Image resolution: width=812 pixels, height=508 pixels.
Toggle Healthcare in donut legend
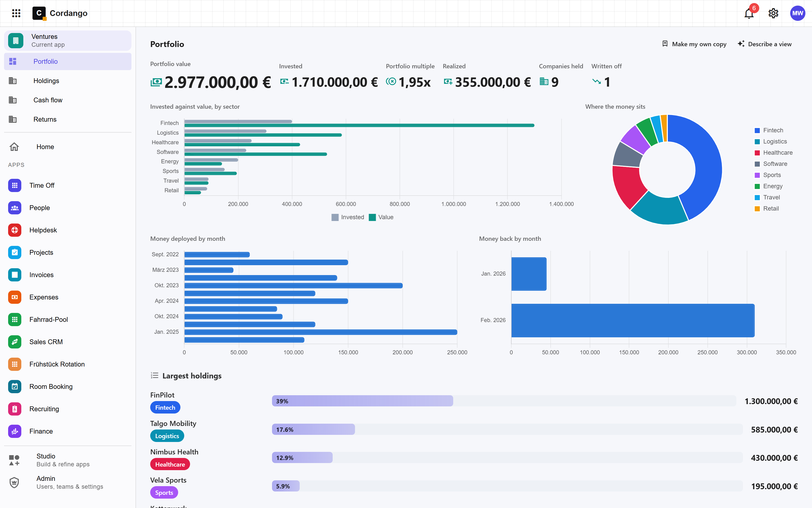point(773,153)
